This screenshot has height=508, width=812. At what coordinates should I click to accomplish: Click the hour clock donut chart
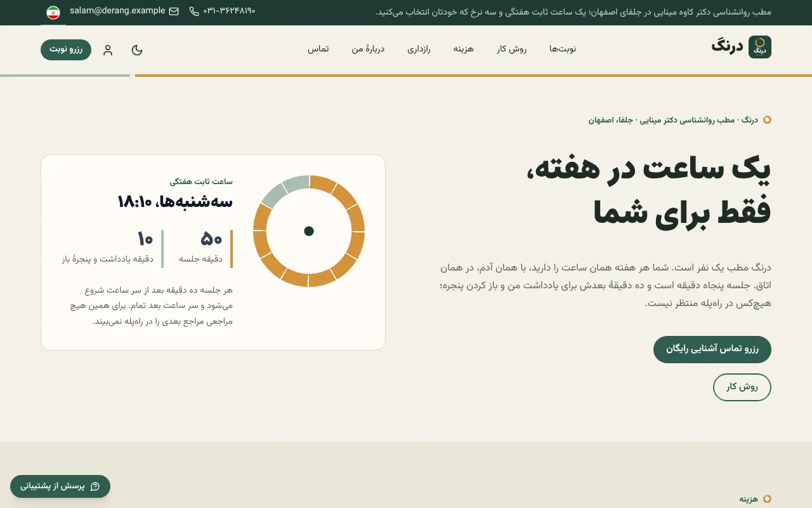point(309,231)
